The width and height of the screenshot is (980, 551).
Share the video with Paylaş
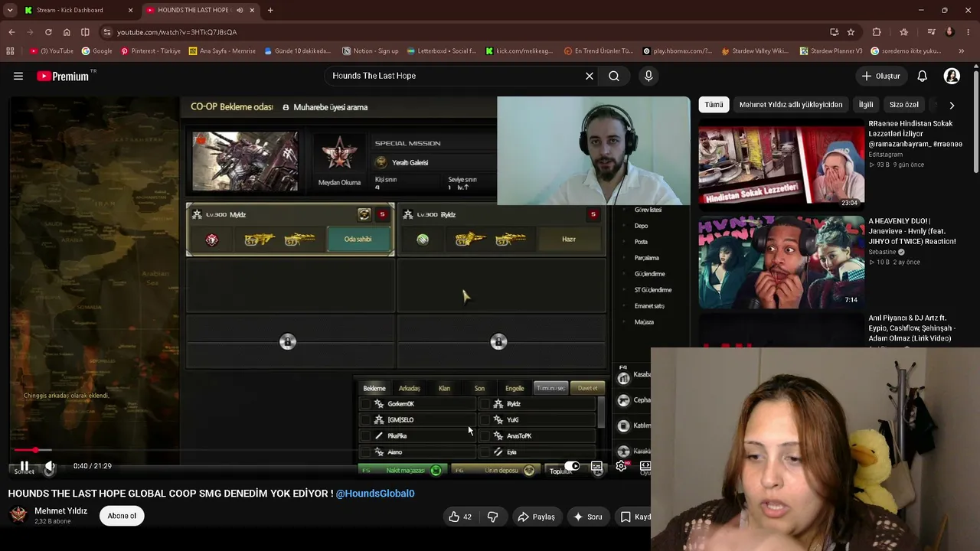(536, 517)
